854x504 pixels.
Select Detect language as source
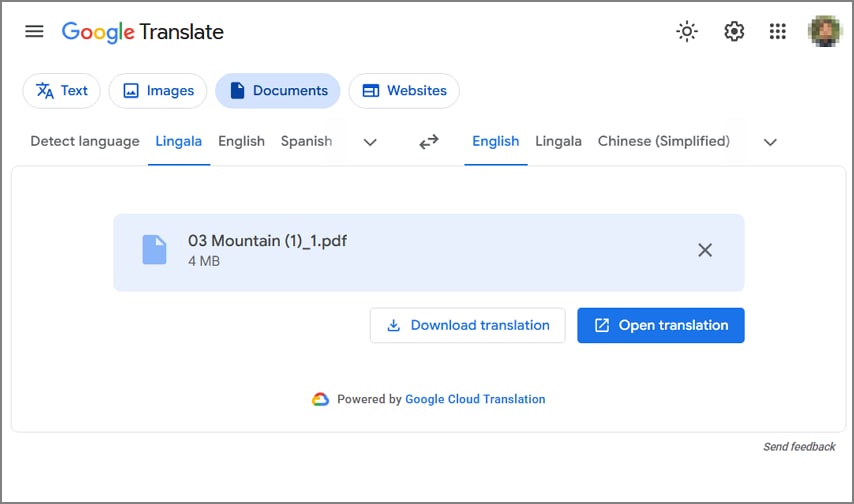click(x=85, y=142)
